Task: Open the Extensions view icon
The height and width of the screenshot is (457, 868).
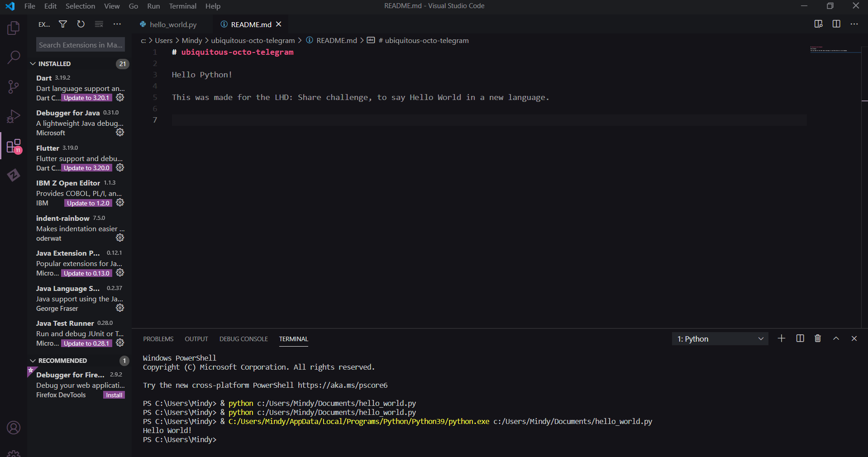Action: click(14, 146)
